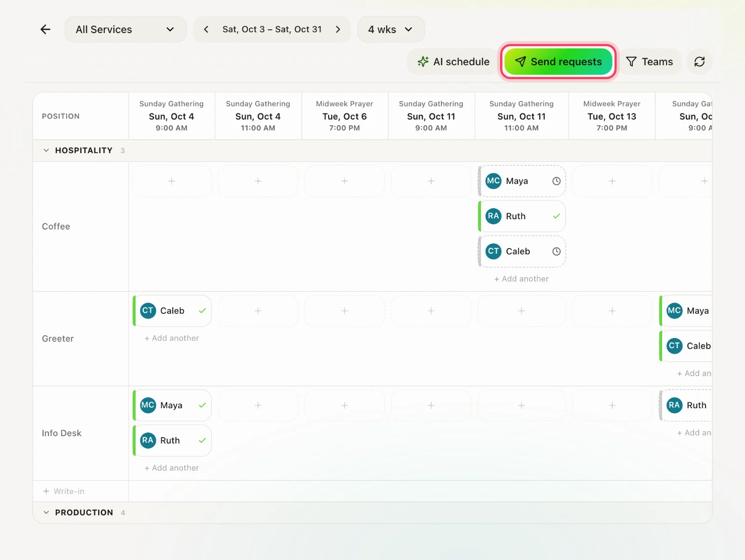Click the Sun Oct 11 9:00 AM column header
The width and height of the screenshot is (745, 560).
click(x=431, y=116)
